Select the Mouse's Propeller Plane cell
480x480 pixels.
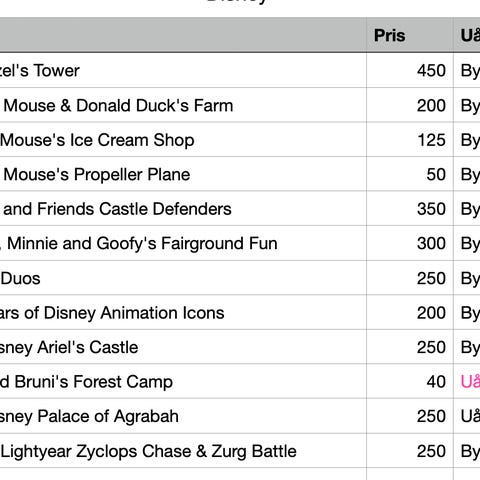pyautogui.click(x=183, y=174)
